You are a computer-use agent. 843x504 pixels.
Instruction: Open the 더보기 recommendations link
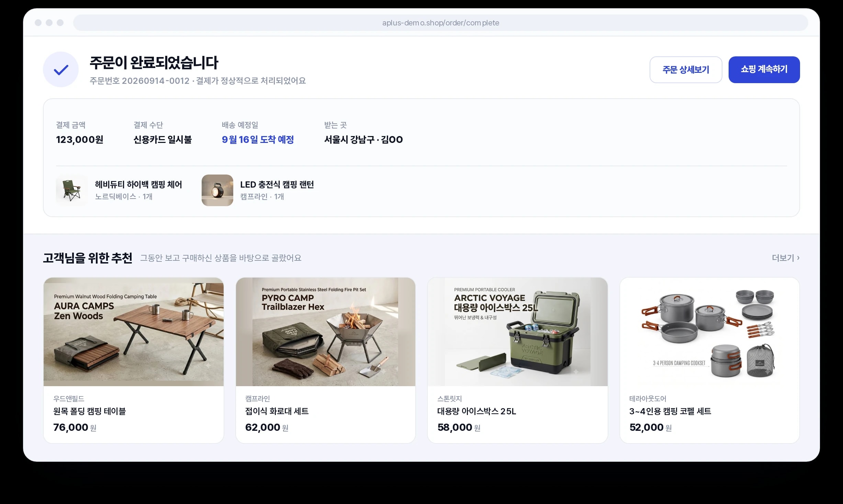tap(786, 258)
